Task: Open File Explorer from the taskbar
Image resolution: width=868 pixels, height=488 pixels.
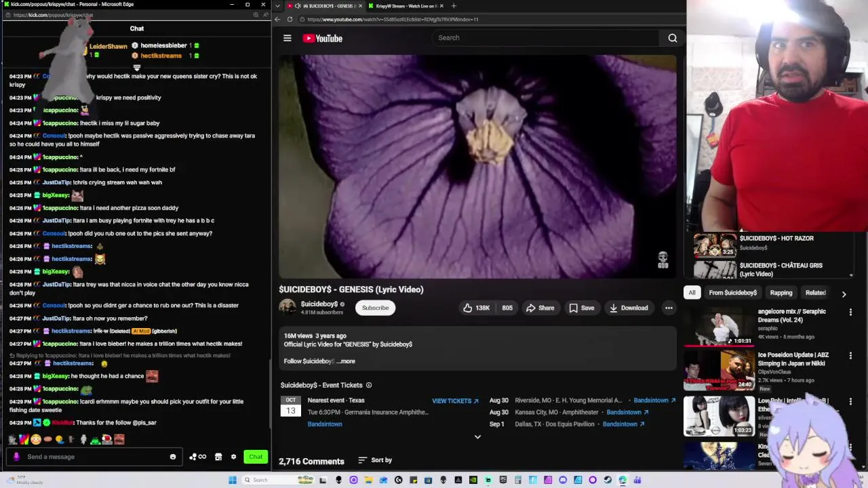Action: (x=368, y=480)
